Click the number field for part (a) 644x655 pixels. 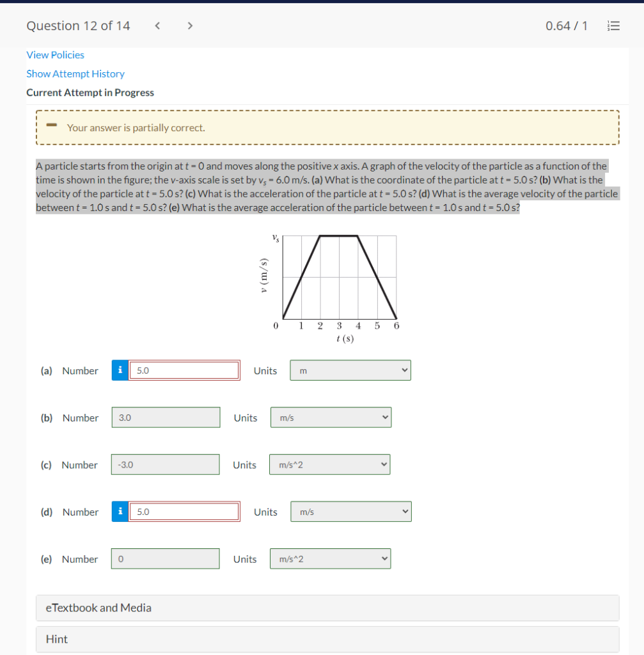tap(184, 370)
